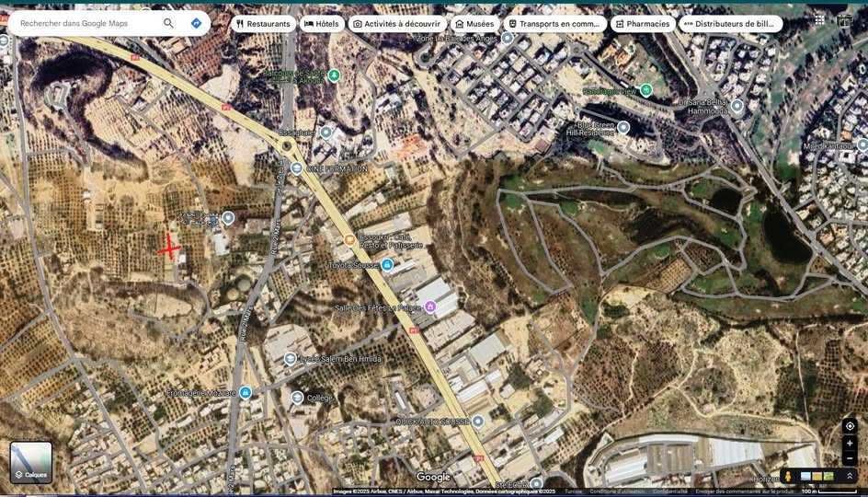Choose the Musées filter chip
The width and height of the screenshot is (868, 497).
point(474,24)
